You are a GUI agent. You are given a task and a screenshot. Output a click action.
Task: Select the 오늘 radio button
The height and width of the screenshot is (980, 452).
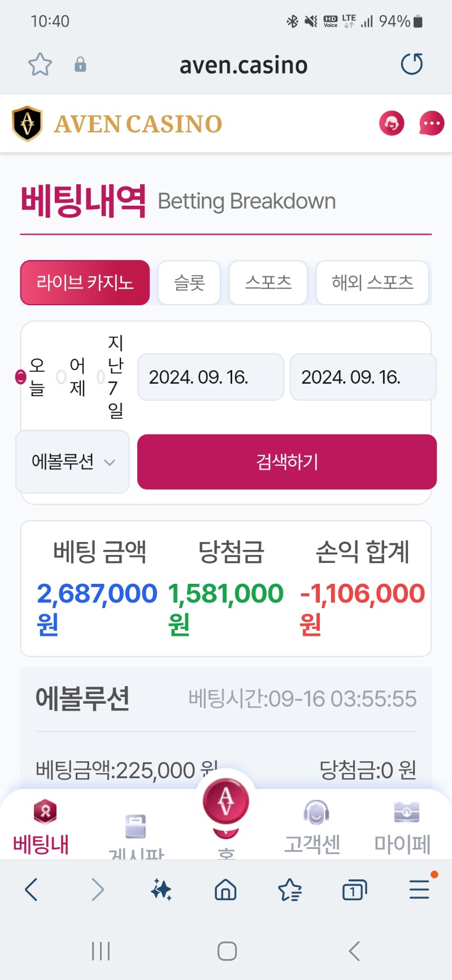[x=21, y=376]
